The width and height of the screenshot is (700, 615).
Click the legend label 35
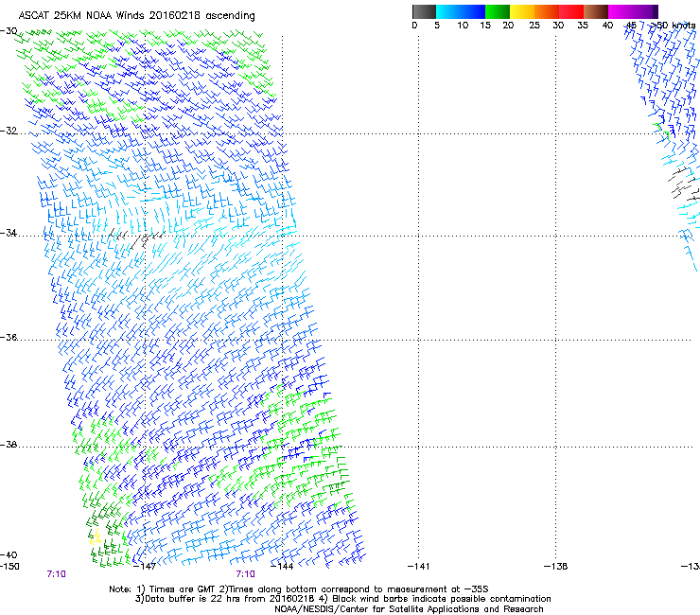(583, 26)
